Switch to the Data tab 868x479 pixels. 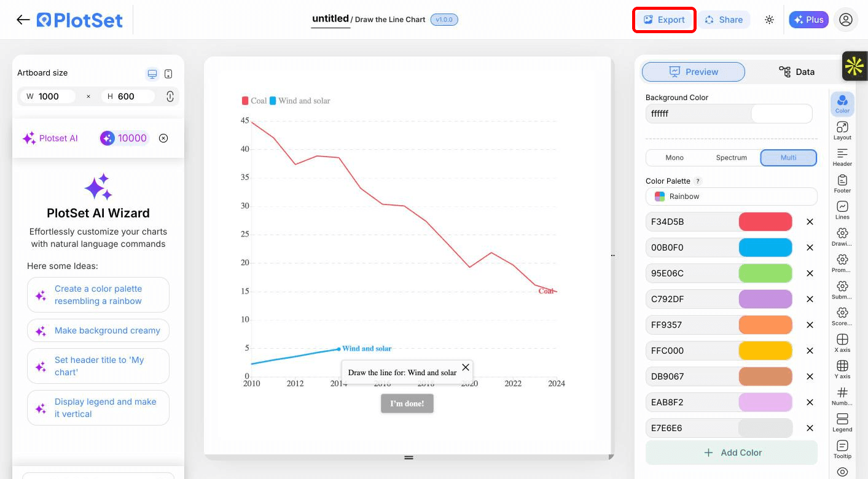(x=796, y=72)
